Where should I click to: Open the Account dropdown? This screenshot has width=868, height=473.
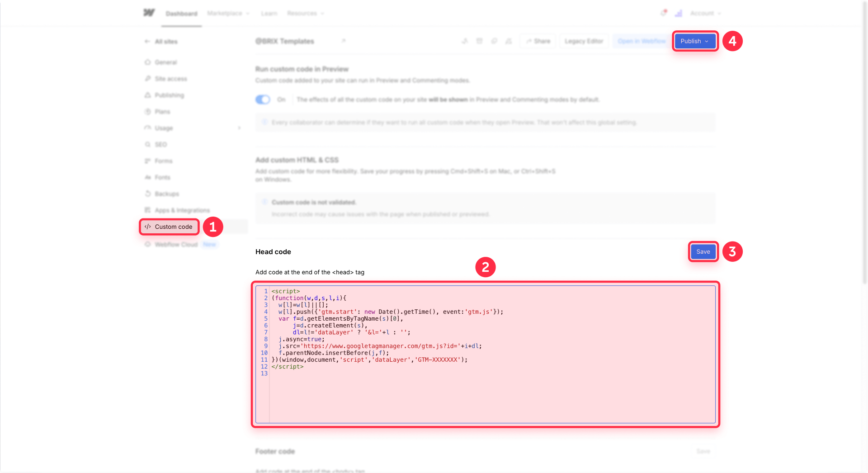705,13
